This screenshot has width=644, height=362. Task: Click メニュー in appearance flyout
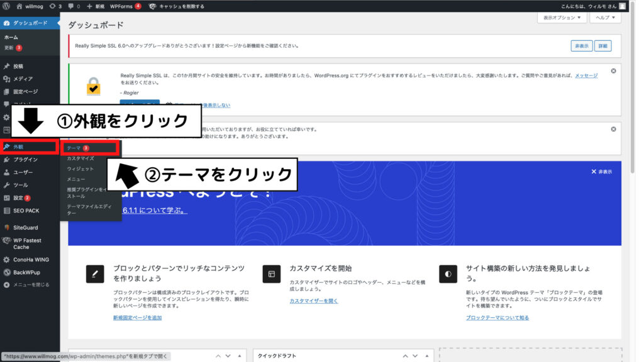tap(76, 179)
